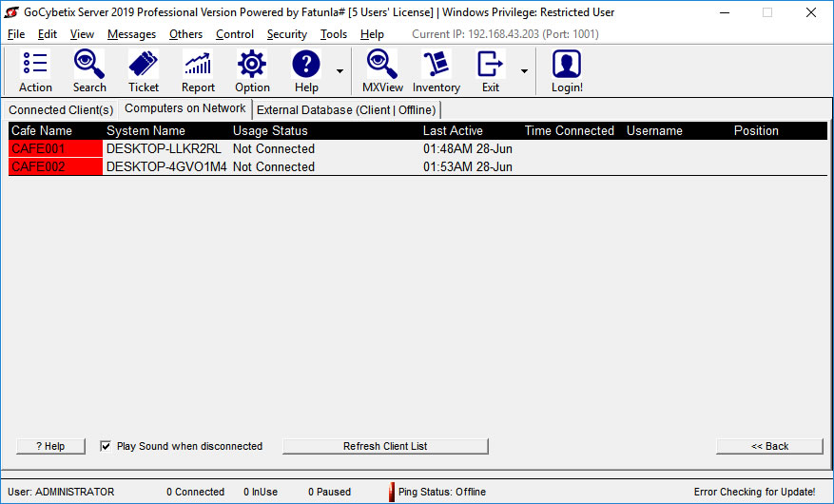Screen dimensions: 834x504
Task: Expand the dropdown arrow beside Exit icon
Action: 523,72
